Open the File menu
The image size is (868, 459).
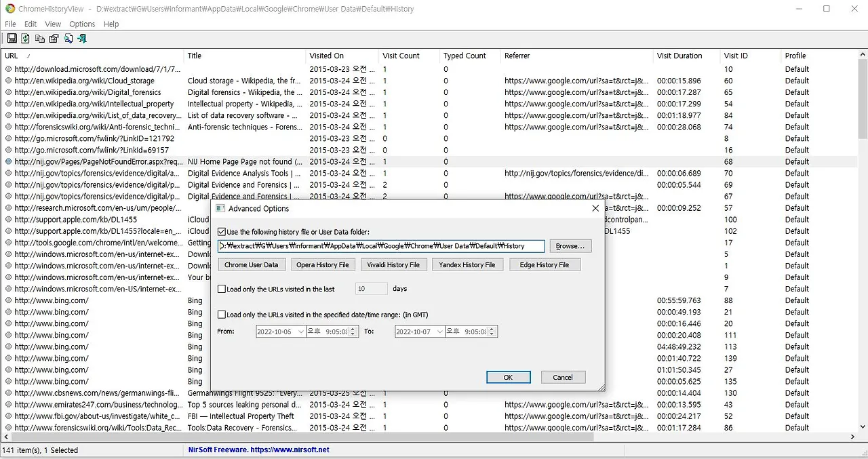click(x=10, y=24)
